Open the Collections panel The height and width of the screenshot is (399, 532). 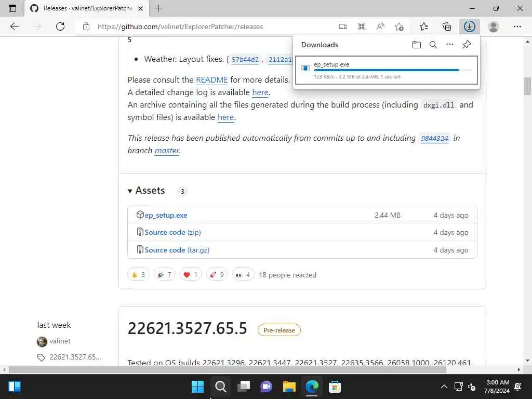pyautogui.click(x=447, y=26)
